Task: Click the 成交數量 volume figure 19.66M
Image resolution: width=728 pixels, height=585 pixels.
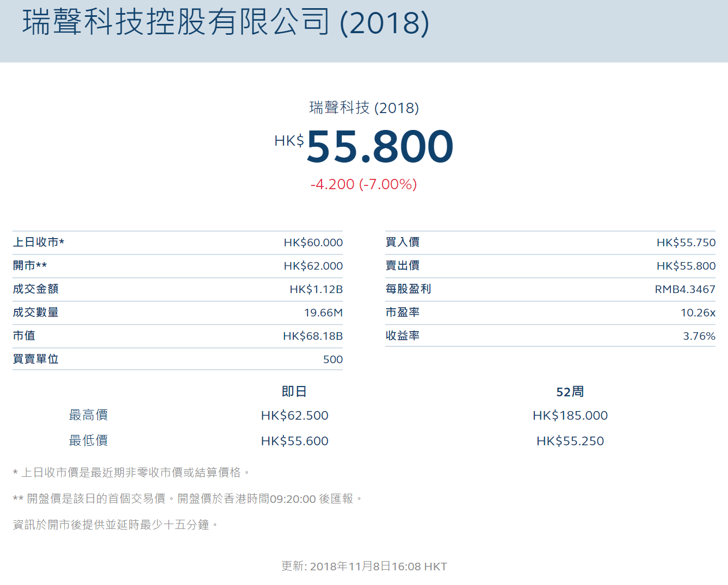Action: [x=323, y=313]
